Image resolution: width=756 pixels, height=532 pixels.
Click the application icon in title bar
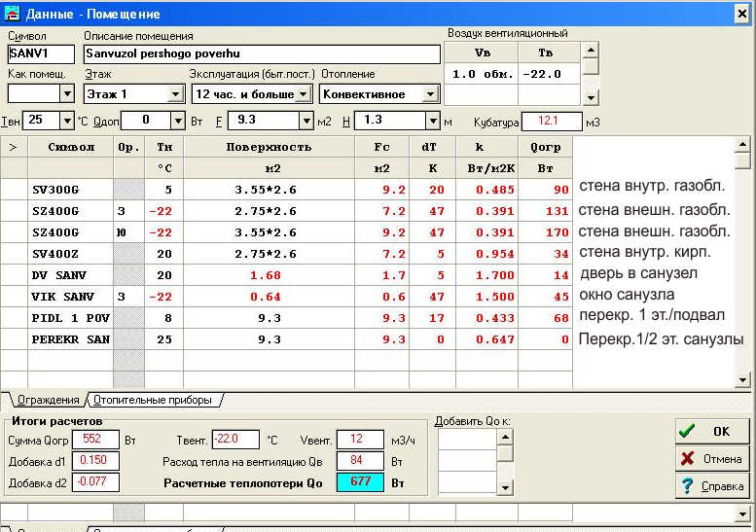click(12, 14)
